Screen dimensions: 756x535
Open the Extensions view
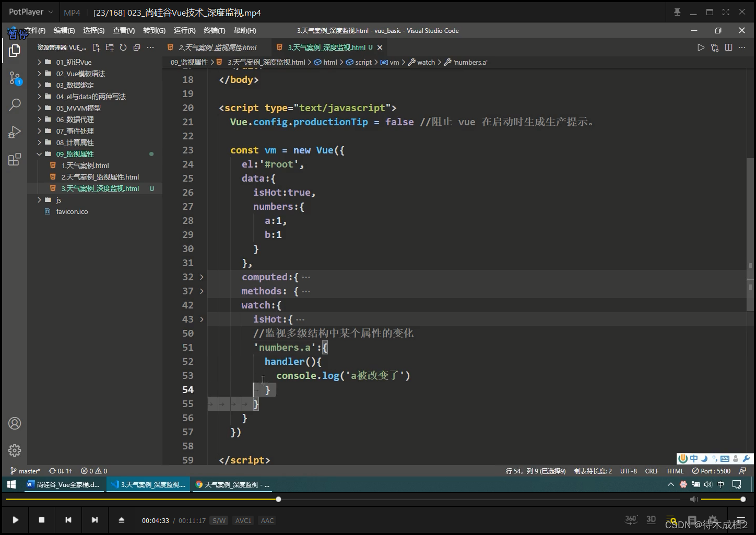click(x=15, y=159)
